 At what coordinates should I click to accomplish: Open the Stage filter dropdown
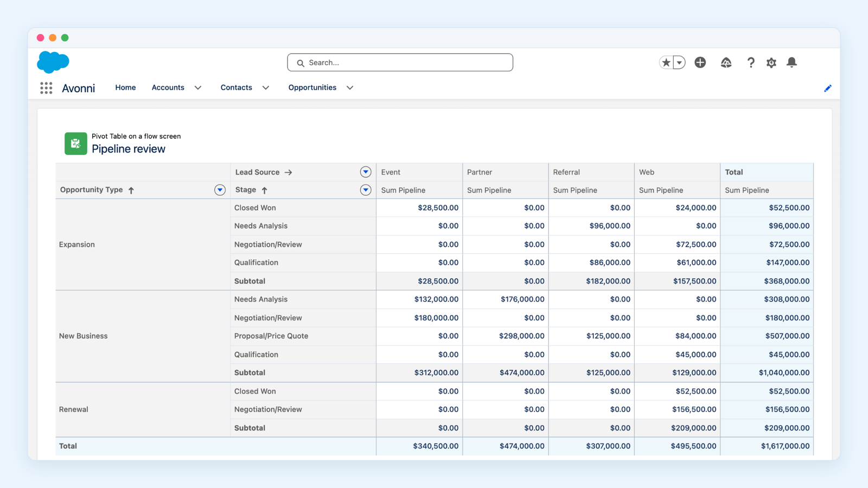pos(366,190)
